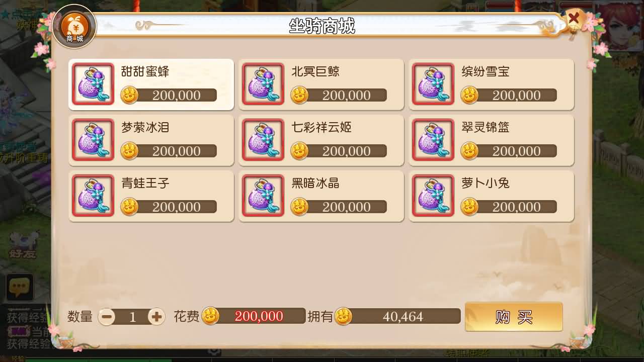The width and height of the screenshot is (644, 362).
Task: Select the 缤纷雪宝 mount bag icon
Action: coord(433,84)
